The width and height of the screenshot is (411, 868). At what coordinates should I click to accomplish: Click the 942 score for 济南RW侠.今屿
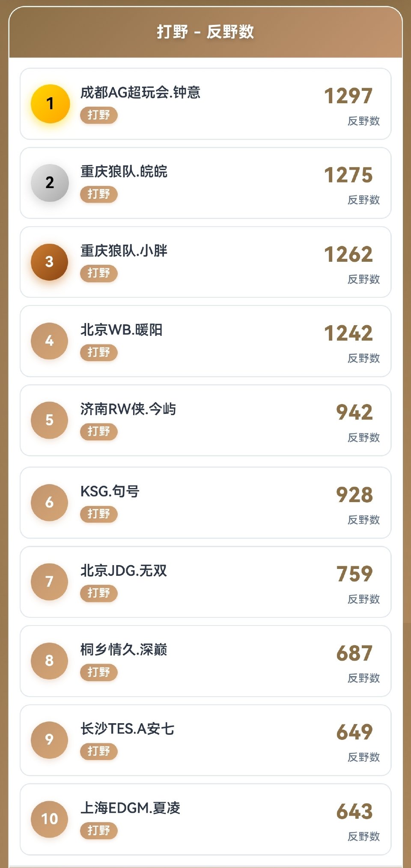(x=354, y=413)
